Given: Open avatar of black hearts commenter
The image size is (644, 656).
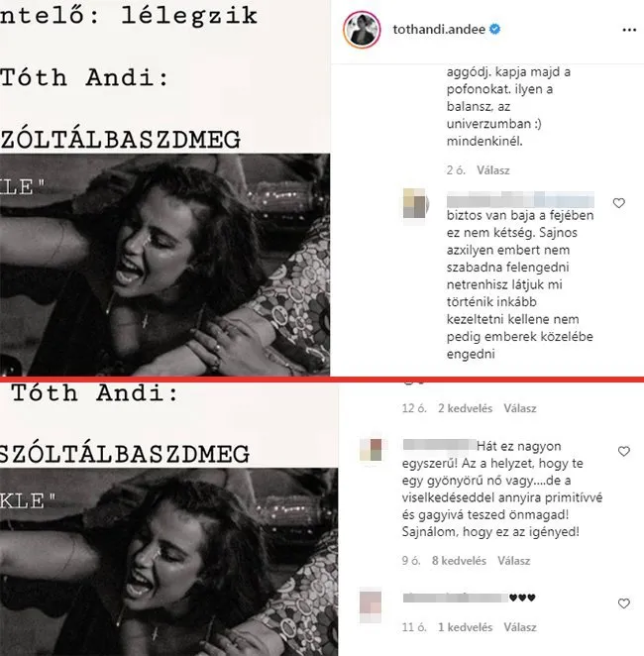Looking at the screenshot, I should [x=371, y=605].
